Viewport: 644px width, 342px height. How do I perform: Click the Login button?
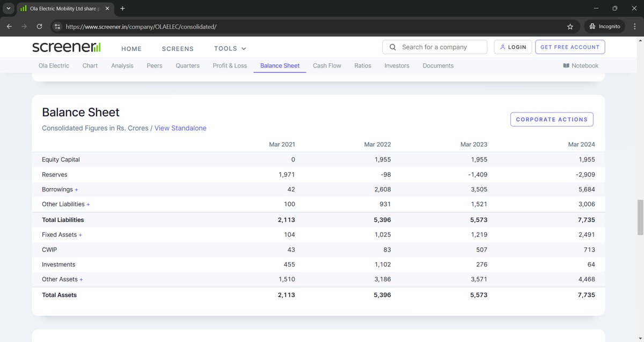(513, 47)
